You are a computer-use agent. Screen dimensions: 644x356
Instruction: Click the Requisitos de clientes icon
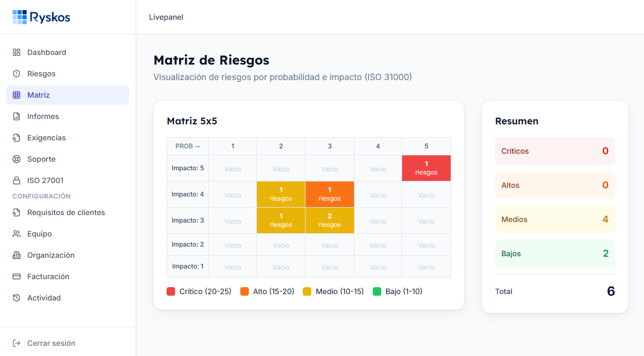[17, 212]
